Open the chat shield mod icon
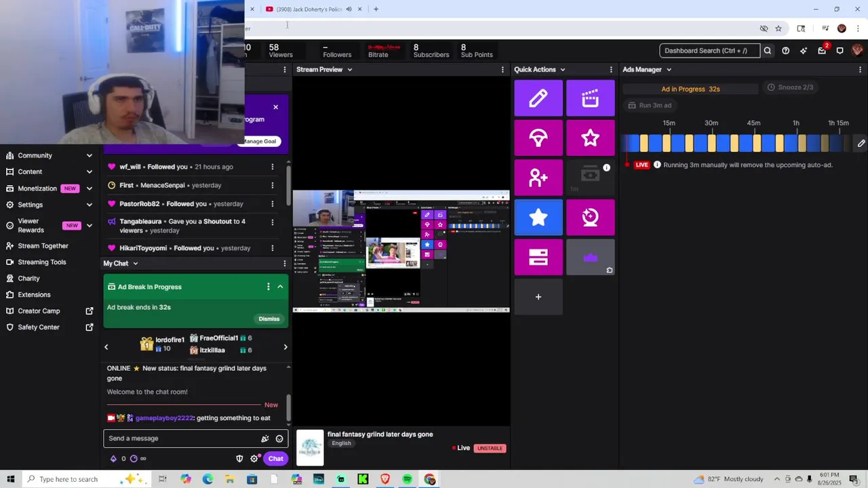Image resolution: width=868 pixels, height=488 pixels. click(x=239, y=459)
